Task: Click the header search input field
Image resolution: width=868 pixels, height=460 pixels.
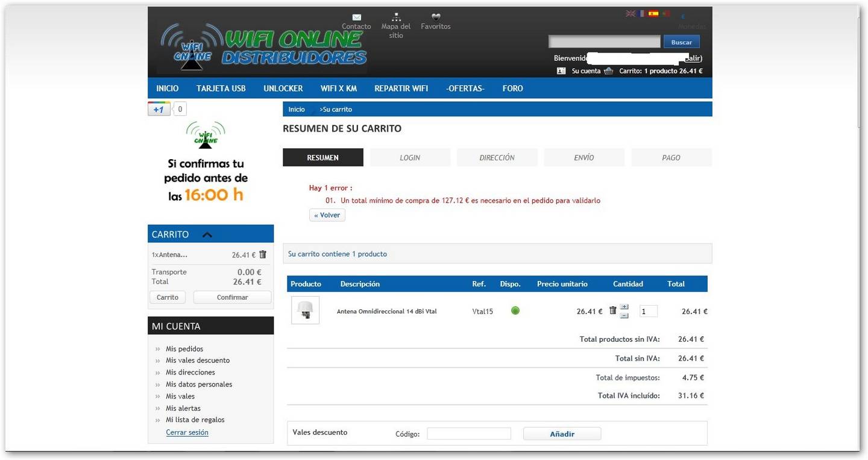Action: (x=605, y=42)
